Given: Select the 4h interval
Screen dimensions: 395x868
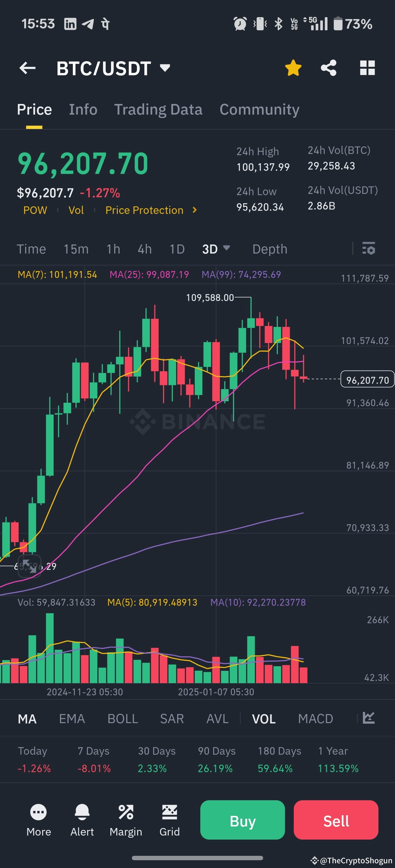Looking at the screenshot, I should [x=145, y=249].
